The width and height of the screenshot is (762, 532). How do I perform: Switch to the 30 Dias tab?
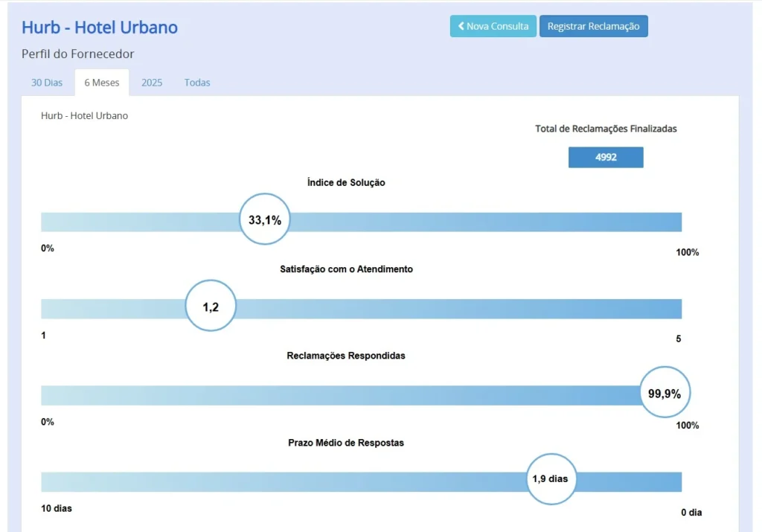[47, 83]
